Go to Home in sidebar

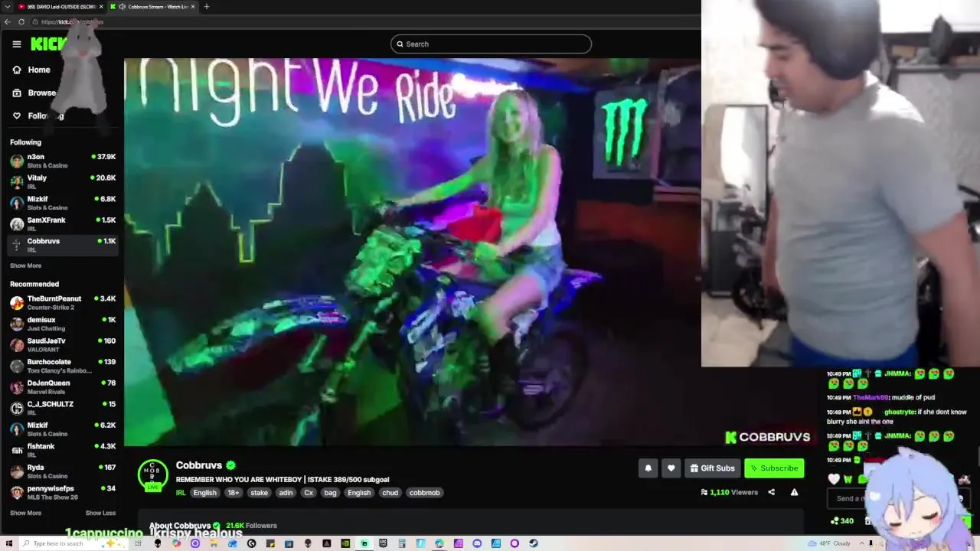click(31, 70)
